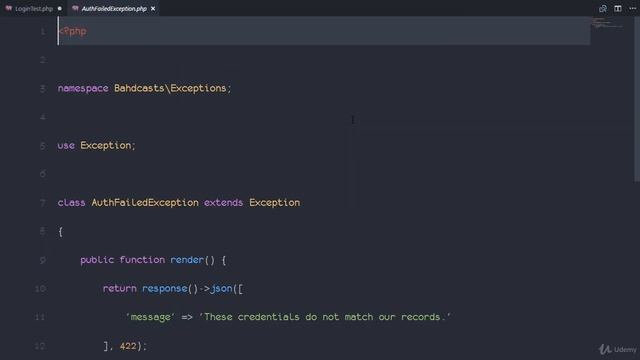Click the PHP file icon on LoginTest.php tab
The height and width of the screenshot is (360, 640).
tap(9, 8)
